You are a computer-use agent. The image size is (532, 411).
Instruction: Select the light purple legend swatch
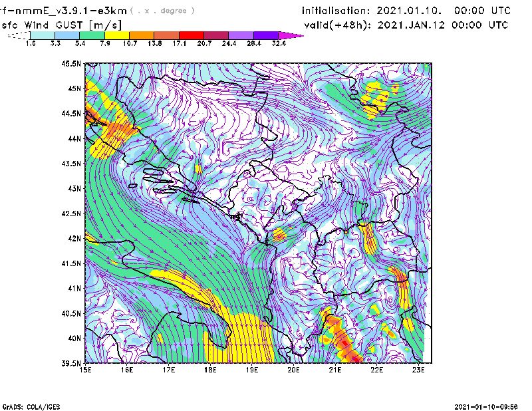coord(241,35)
